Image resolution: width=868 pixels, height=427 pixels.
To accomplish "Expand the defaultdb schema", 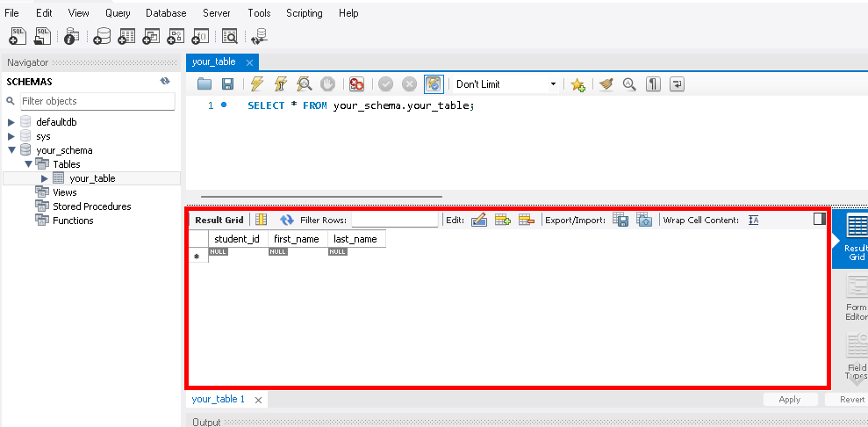I will tap(11, 122).
